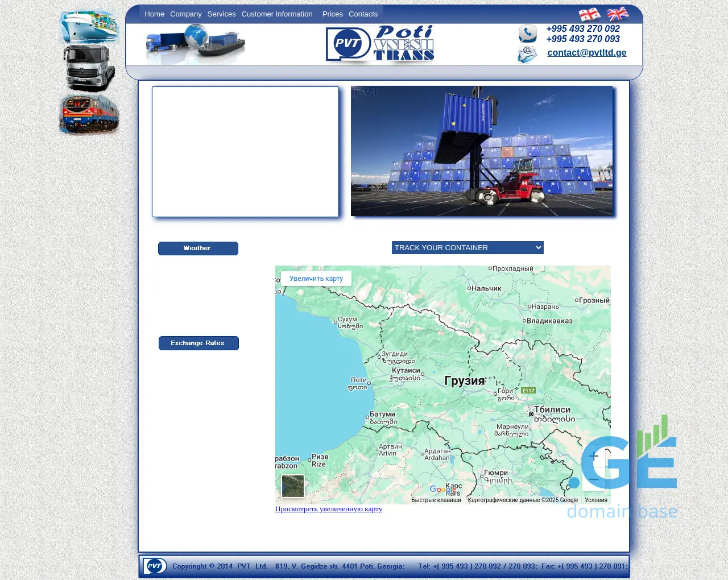This screenshot has height=580, width=728.
Task: Click the PVT logo in footer
Action: point(154,566)
